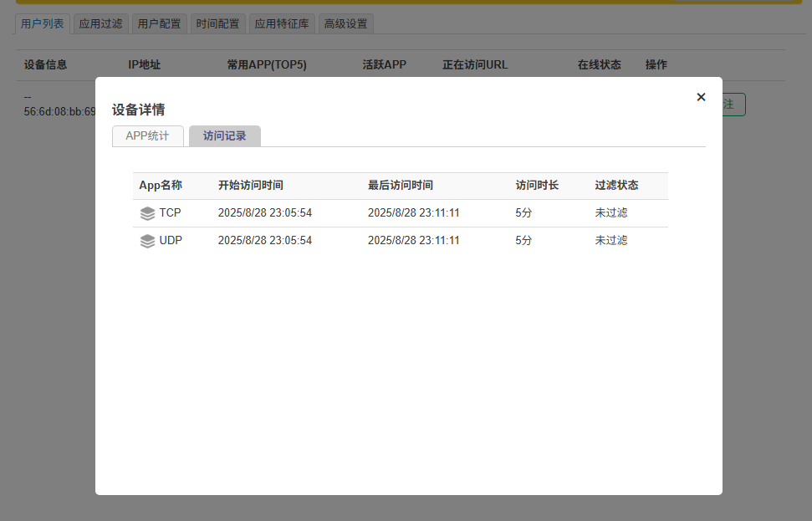812x521 pixels.
Task: Click 未过滤 status in the UDP row
Action: coord(611,240)
